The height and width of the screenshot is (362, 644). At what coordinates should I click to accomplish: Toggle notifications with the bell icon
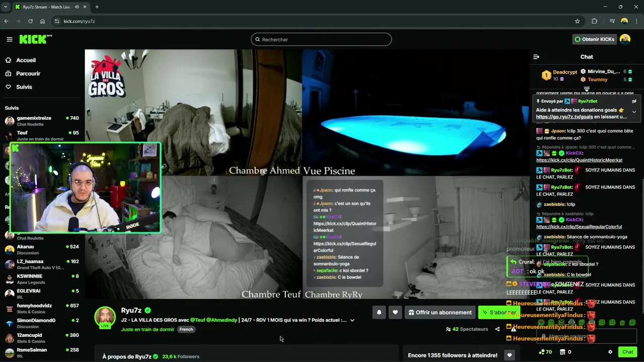pos(379,312)
